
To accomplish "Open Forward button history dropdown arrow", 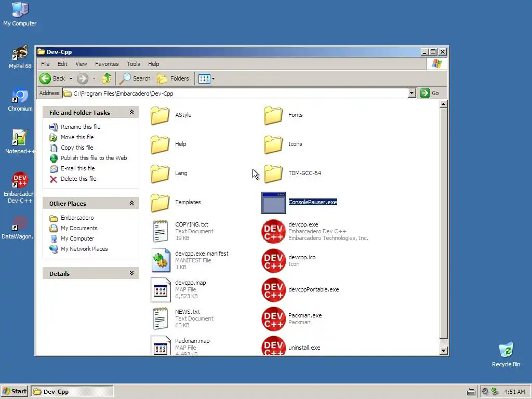I will click(95, 79).
